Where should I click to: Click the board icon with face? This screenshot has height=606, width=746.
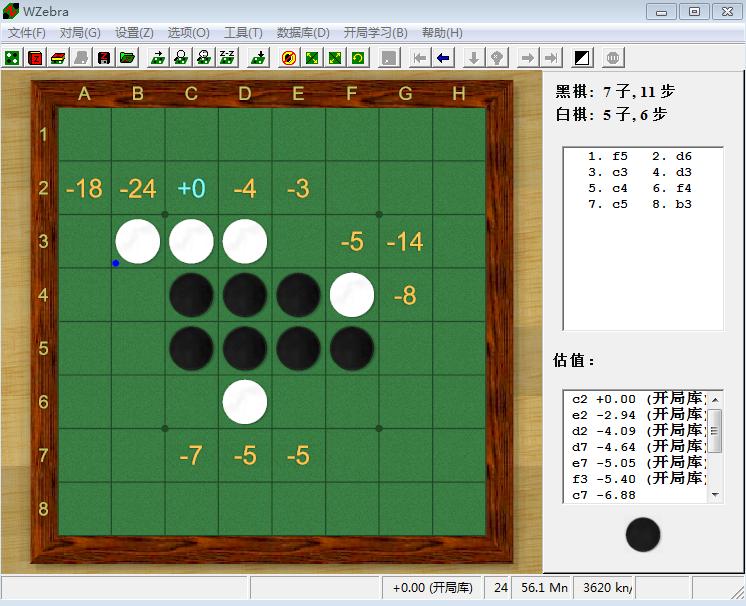204,58
